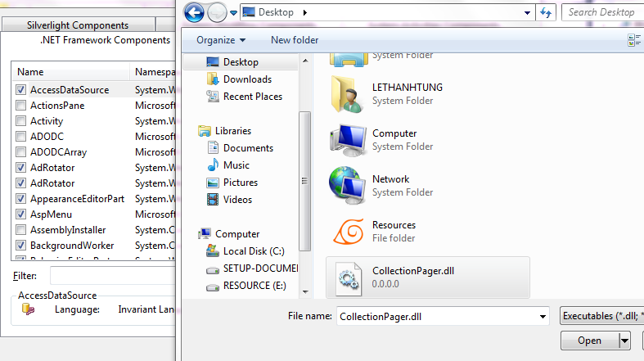The width and height of the screenshot is (644, 361).
Task: Select Libraries in the navigation pane
Action: [x=233, y=131]
